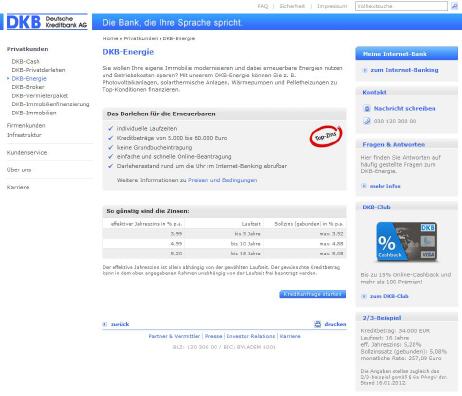Viewport: 462px width, 396px height.
Task: Click the Fragen & Antworten heading
Action: (394, 145)
